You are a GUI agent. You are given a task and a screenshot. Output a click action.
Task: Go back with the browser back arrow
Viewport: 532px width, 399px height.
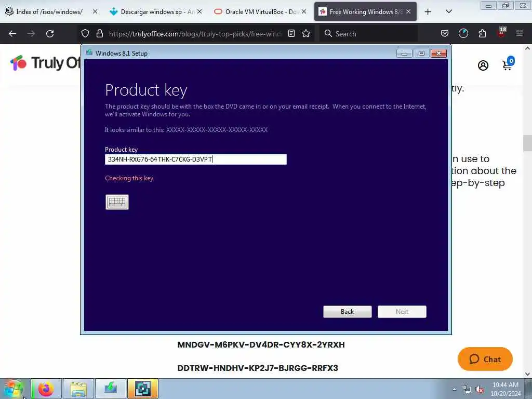point(12,34)
